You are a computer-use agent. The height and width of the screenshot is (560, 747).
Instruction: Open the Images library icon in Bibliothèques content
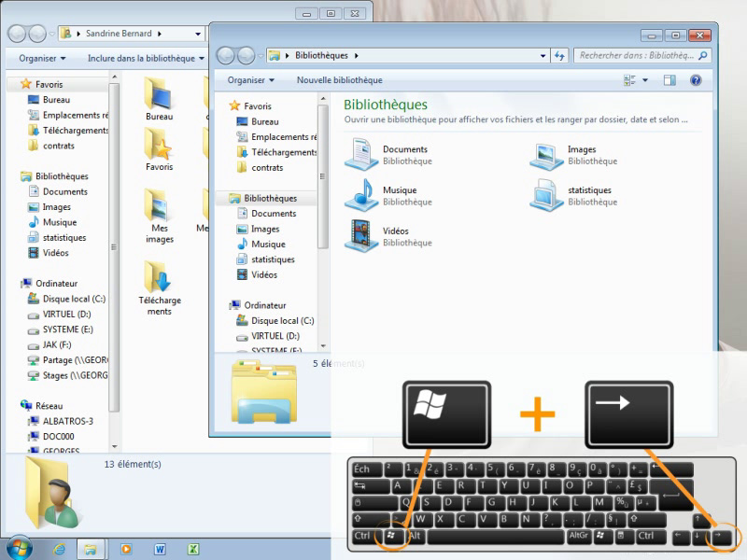coord(546,155)
